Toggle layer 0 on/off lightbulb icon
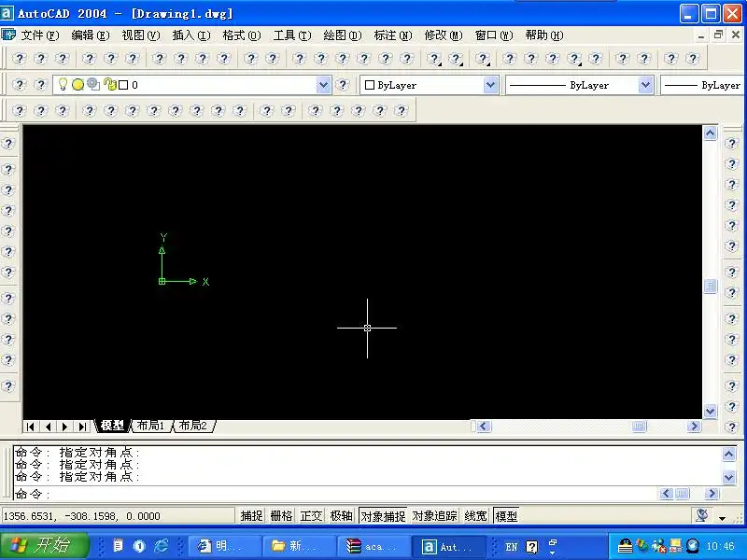The image size is (747, 560). coord(63,85)
